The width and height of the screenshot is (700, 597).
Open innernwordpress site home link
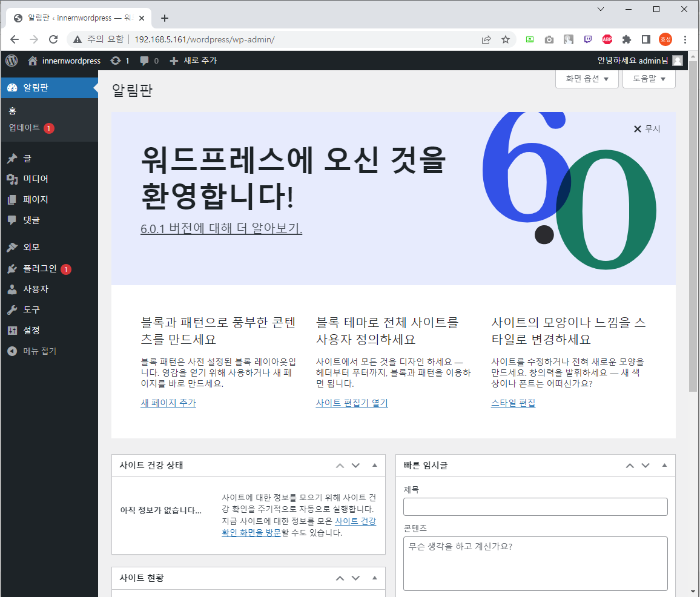pos(64,61)
